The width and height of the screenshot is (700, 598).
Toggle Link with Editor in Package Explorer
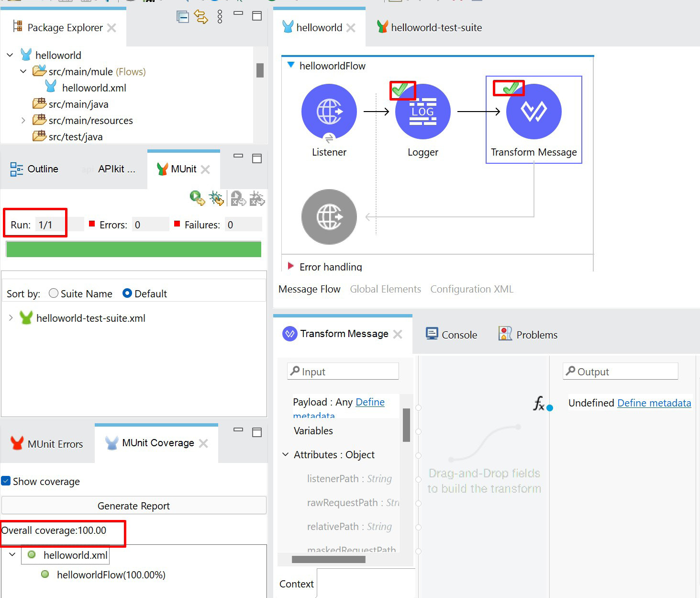[x=201, y=17]
